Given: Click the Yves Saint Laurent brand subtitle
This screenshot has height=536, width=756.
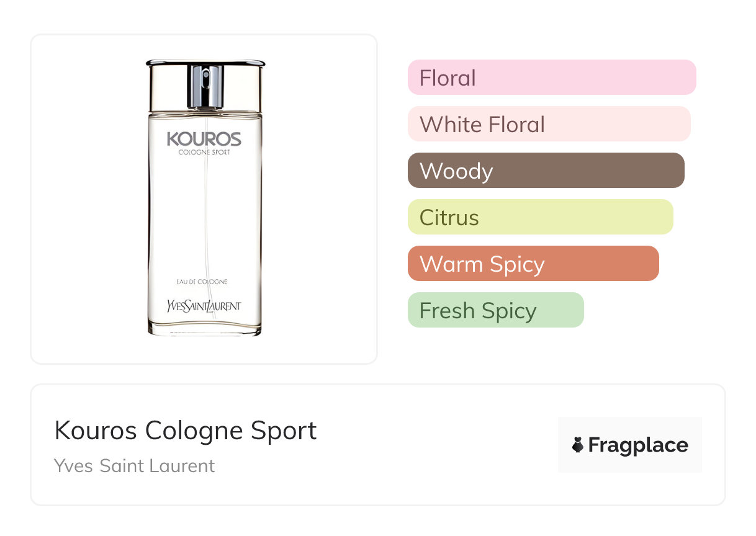Looking at the screenshot, I should pos(135,466).
